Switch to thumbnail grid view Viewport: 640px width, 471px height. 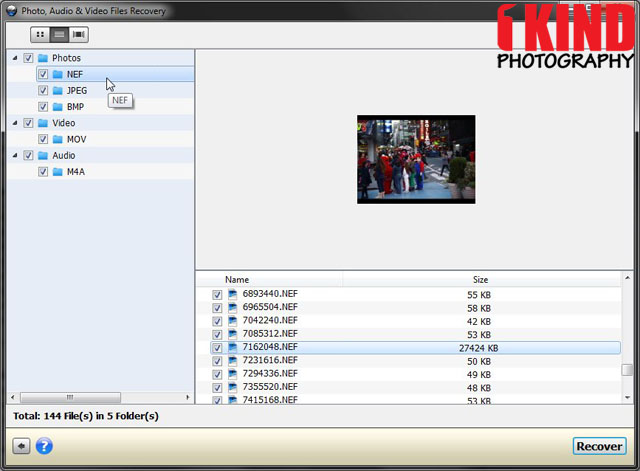tap(40, 35)
